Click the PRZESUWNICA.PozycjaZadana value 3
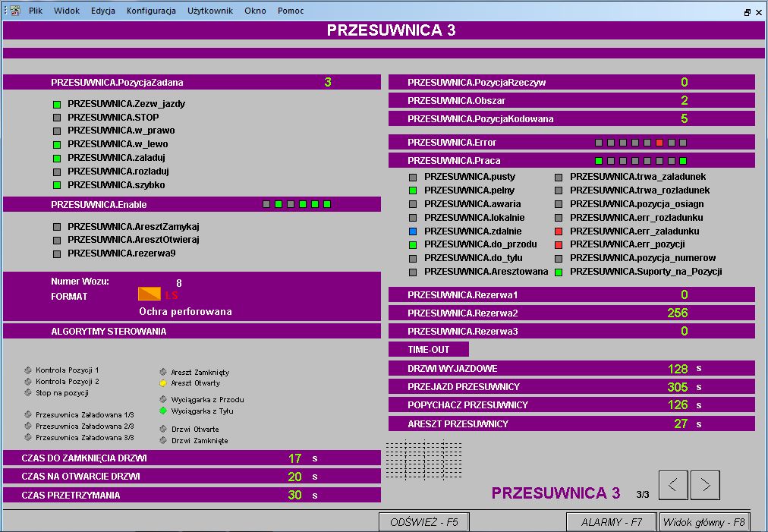Image resolution: width=768 pixels, height=532 pixels. click(328, 82)
